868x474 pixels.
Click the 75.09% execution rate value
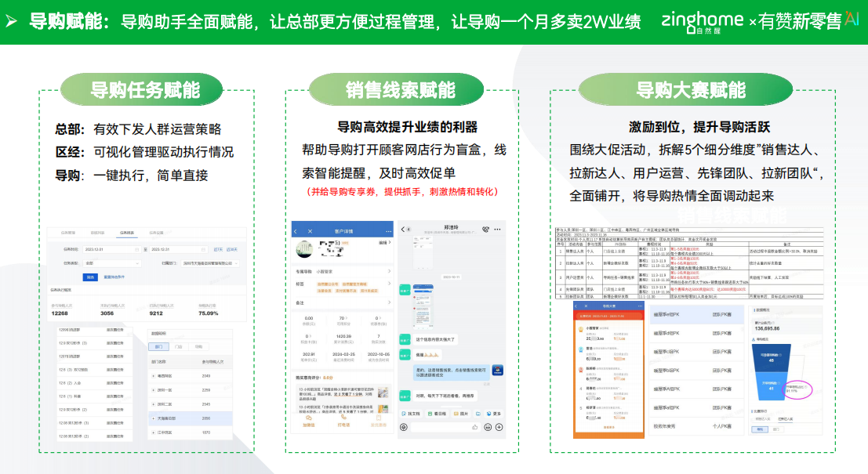click(x=208, y=313)
